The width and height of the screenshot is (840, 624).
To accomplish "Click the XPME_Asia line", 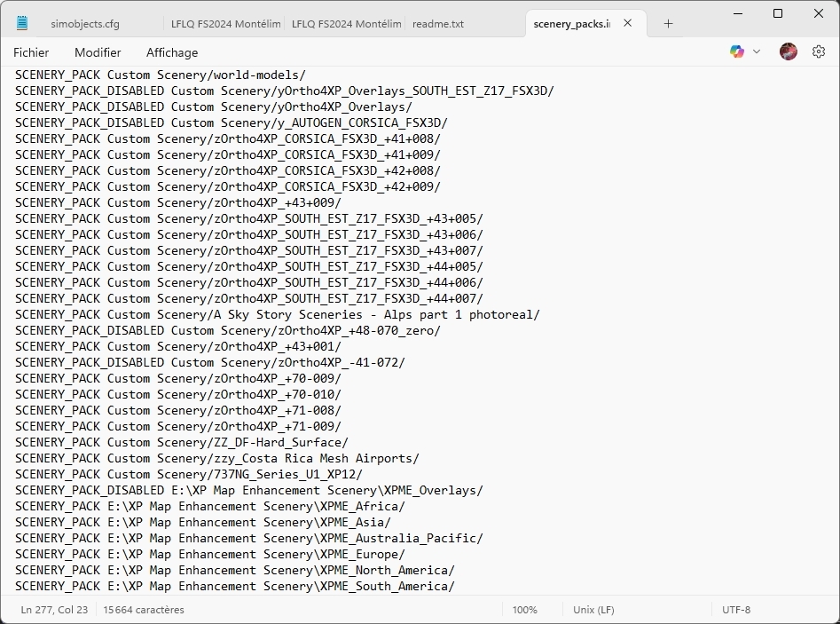I will point(203,522).
